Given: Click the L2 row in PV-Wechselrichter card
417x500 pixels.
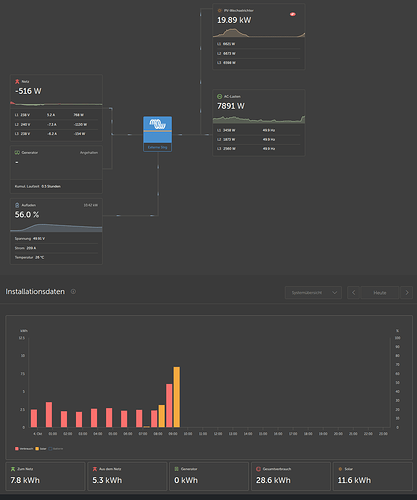Looking at the screenshot, I should (259, 53).
